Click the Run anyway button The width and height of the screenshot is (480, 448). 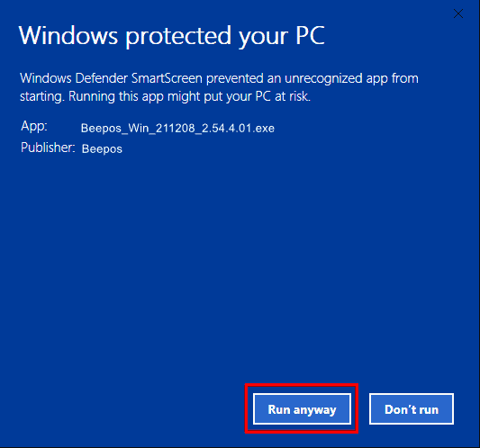[x=302, y=408]
